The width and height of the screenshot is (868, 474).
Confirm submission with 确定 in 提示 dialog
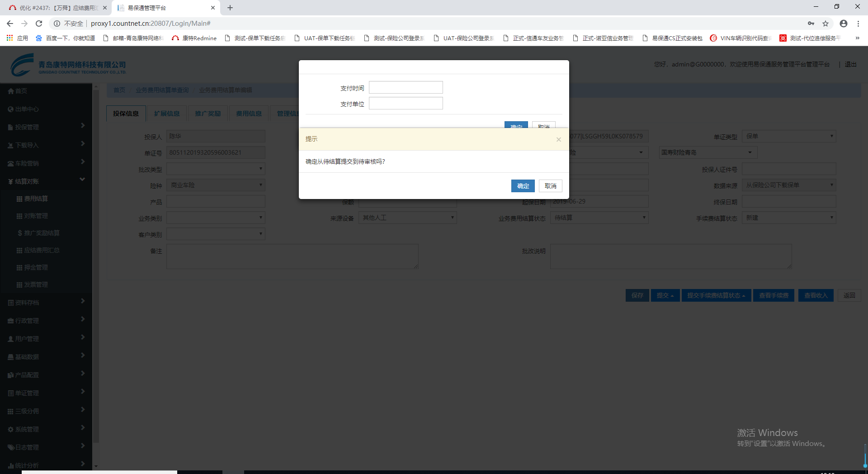pos(523,186)
